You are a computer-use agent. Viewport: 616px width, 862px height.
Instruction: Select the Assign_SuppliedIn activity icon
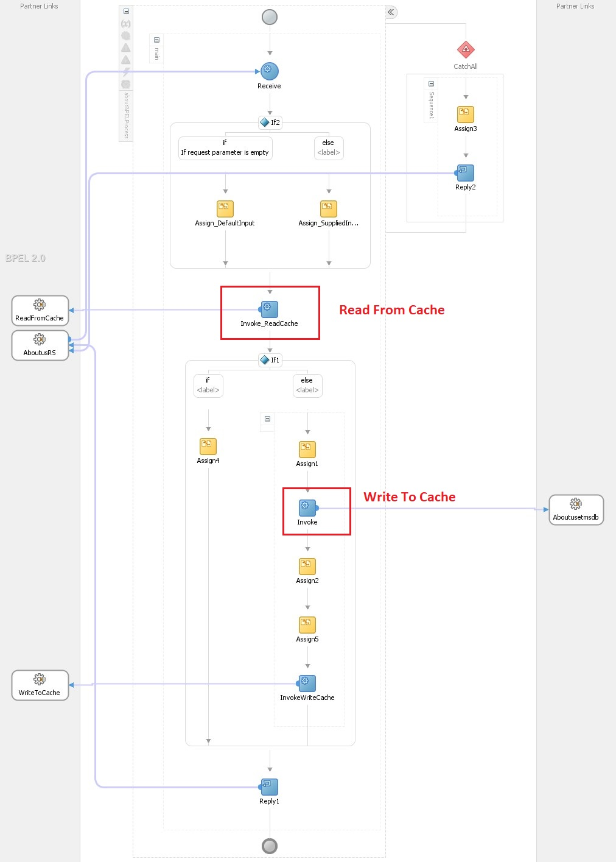click(x=329, y=208)
